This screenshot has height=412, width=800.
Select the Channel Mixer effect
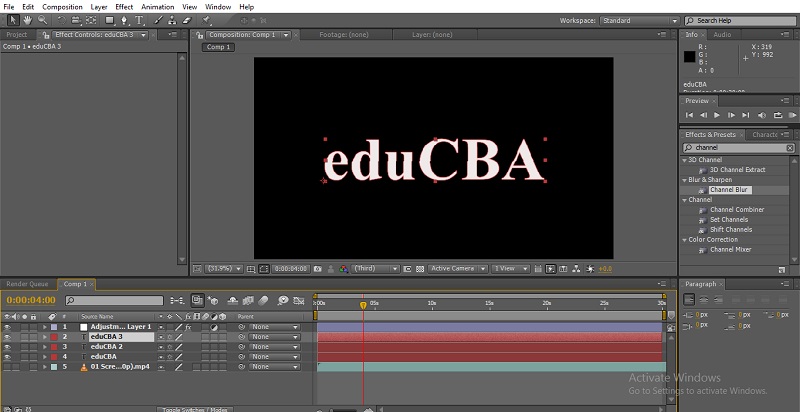pos(731,249)
